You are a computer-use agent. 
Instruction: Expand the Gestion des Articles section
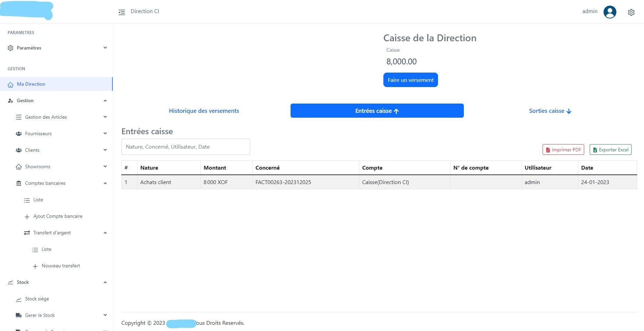pos(105,117)
